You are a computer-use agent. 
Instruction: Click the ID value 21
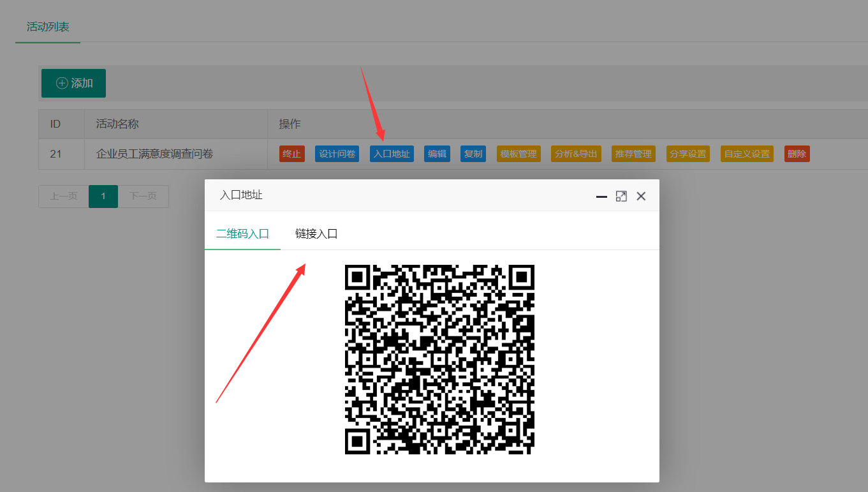point(55,154)
